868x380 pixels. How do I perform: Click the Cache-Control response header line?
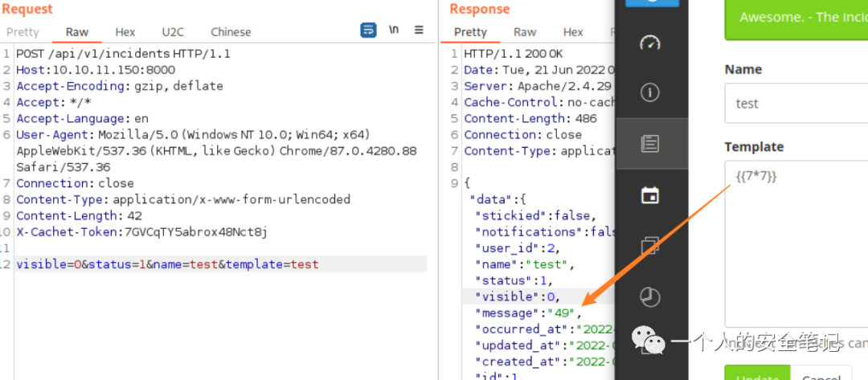click(x=539, y=102)
